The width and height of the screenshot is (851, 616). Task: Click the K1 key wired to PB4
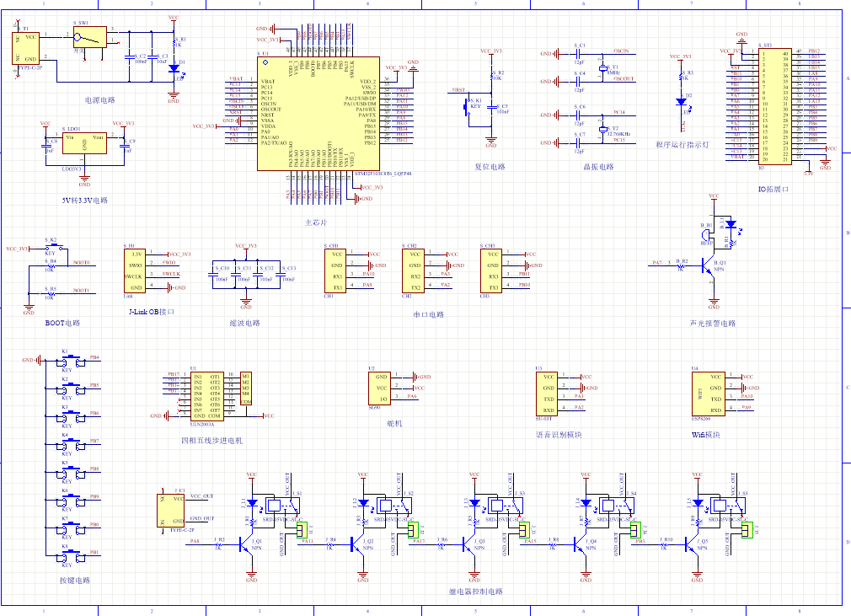coord(72,360)
